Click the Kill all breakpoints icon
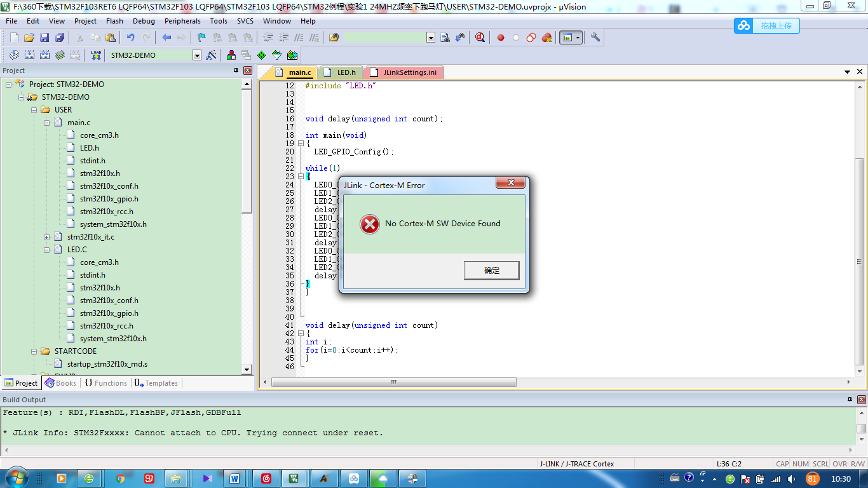 pos(546,37)
